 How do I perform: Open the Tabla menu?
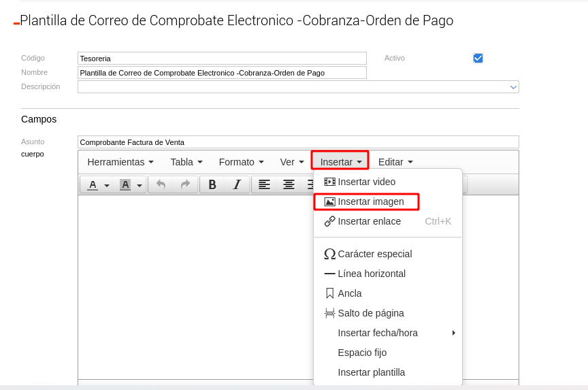(x=186, y=162)
